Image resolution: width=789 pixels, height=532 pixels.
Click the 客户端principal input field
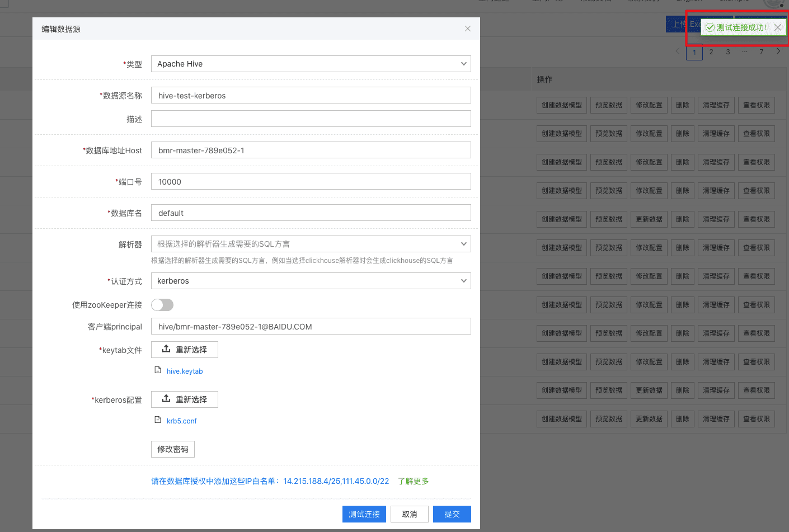[311, 326]
